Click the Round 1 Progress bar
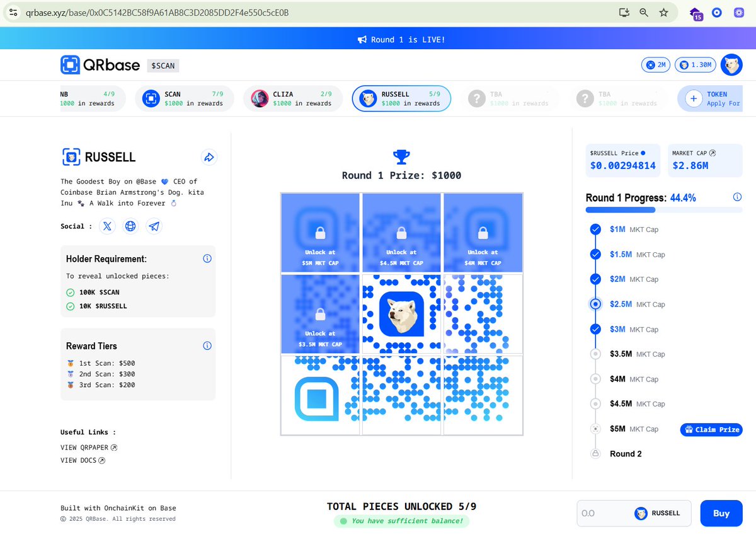This screenshot has width=756, height=534. 664,210
